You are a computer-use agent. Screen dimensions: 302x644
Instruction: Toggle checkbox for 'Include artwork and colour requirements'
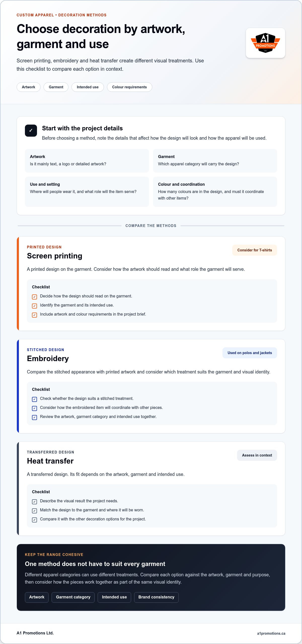(x=34, y=315)
